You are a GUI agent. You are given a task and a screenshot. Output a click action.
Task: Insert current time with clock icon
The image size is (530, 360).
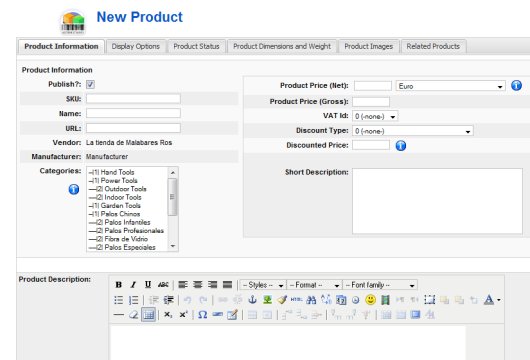click(x=356, y=300)
